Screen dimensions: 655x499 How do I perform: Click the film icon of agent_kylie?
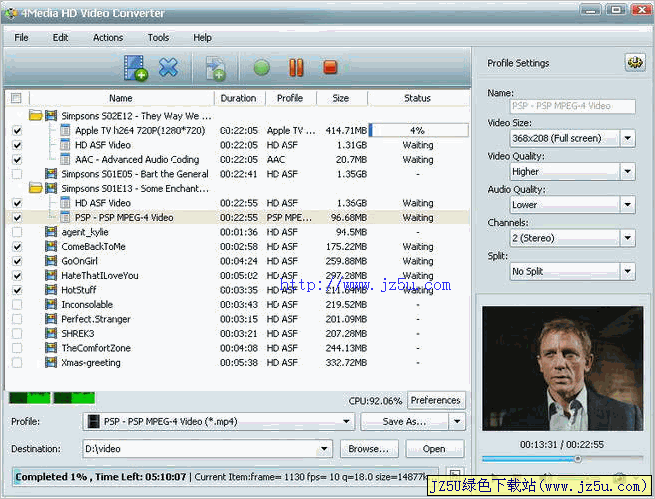coord(51,232)
